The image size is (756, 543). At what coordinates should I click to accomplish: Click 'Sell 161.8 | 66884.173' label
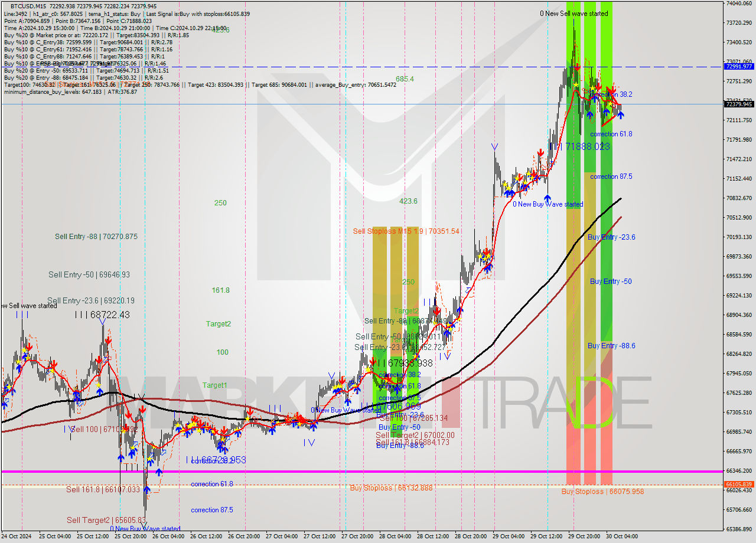(x=412, y=442)
